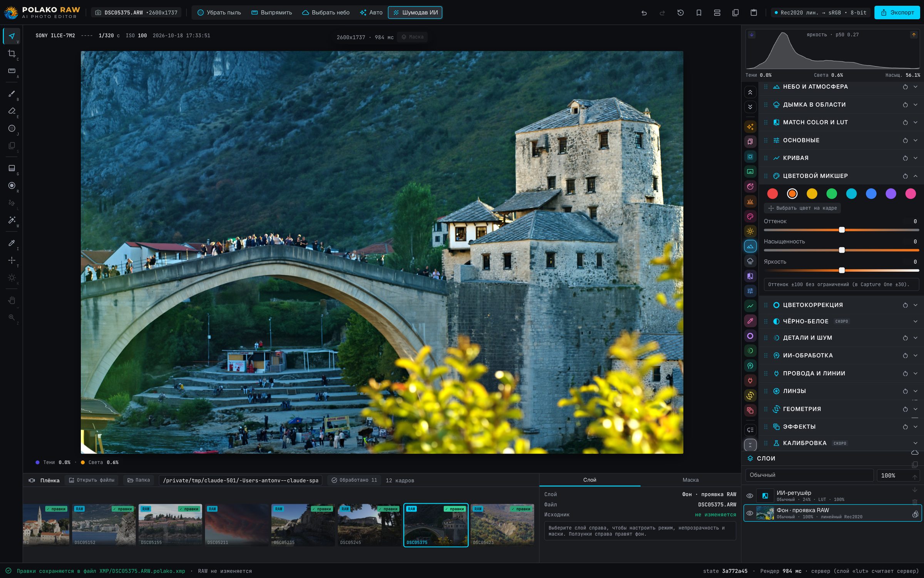Select the Crop tool in left toolbar
Screen dimensions: 924x578
tap(12, 54)
